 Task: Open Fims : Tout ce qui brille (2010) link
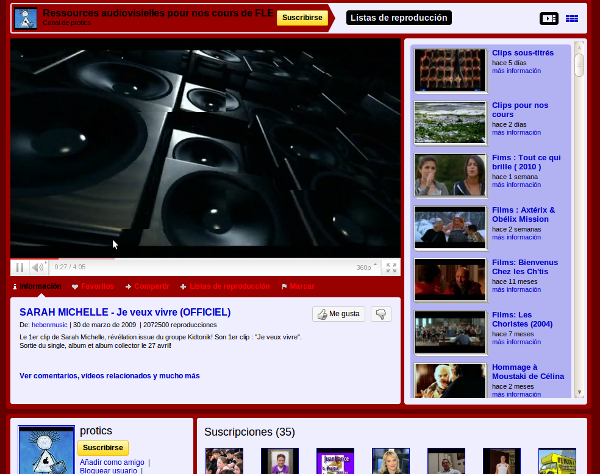point(526,162)
